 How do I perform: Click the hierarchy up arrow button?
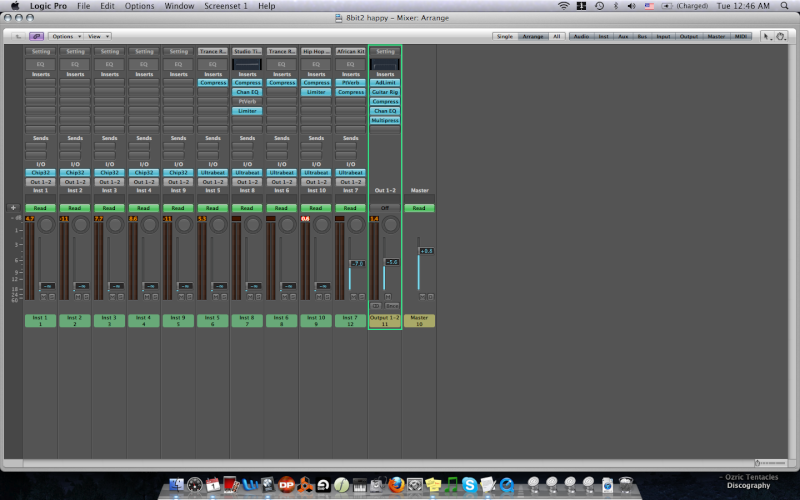tap(18, 36)
